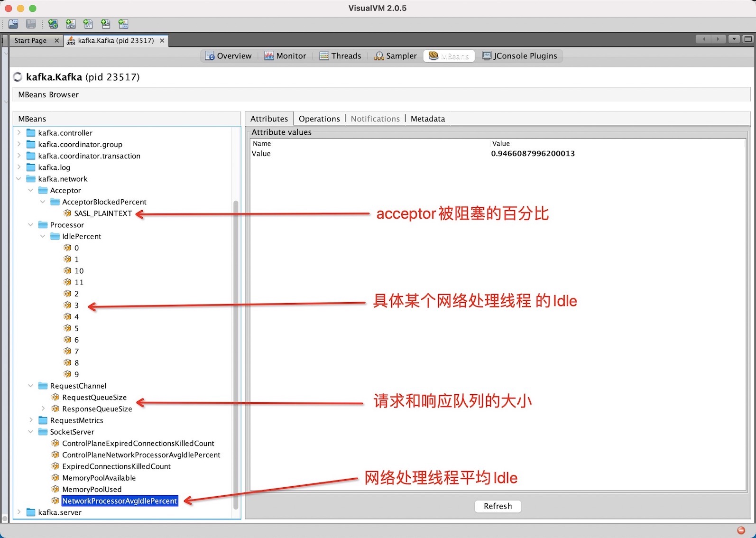Click Add VM Coredump toolbar icon
The height and width of the screenshot is (538, 756).
(88, 24)
